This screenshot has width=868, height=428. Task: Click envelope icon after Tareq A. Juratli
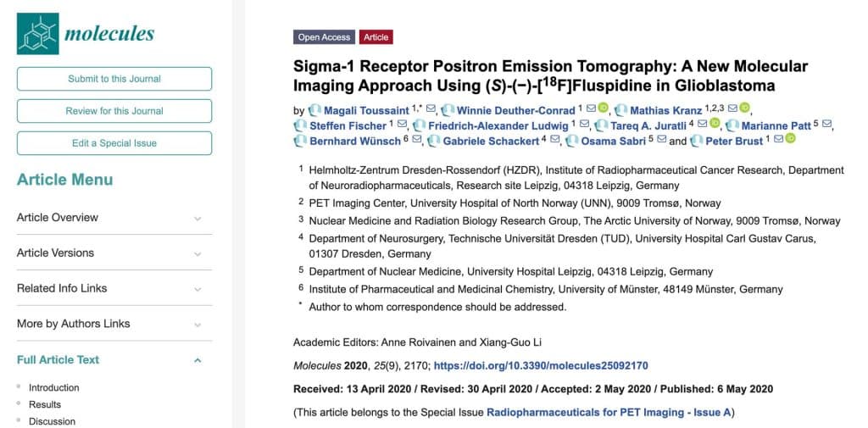click(703, 124)
